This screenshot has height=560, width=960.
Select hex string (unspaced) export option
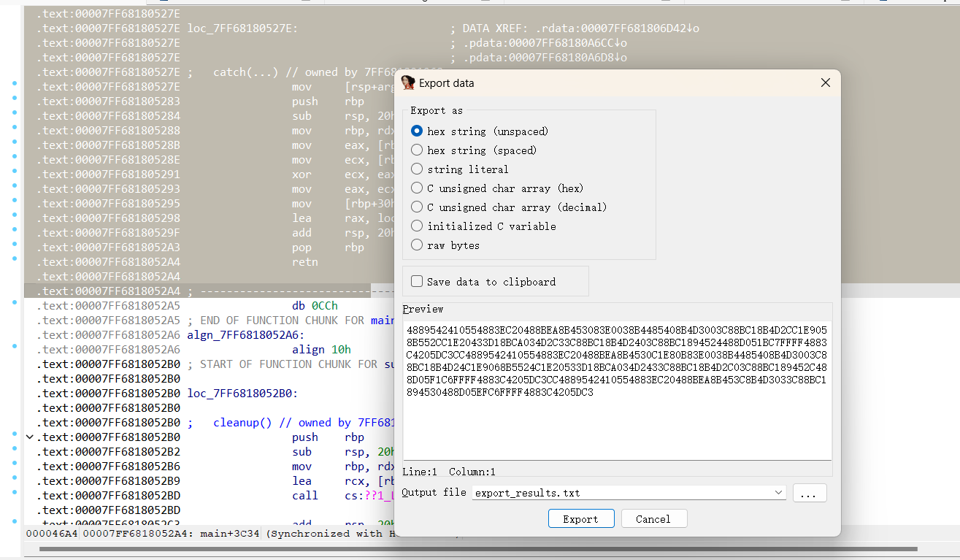(417, 131)
